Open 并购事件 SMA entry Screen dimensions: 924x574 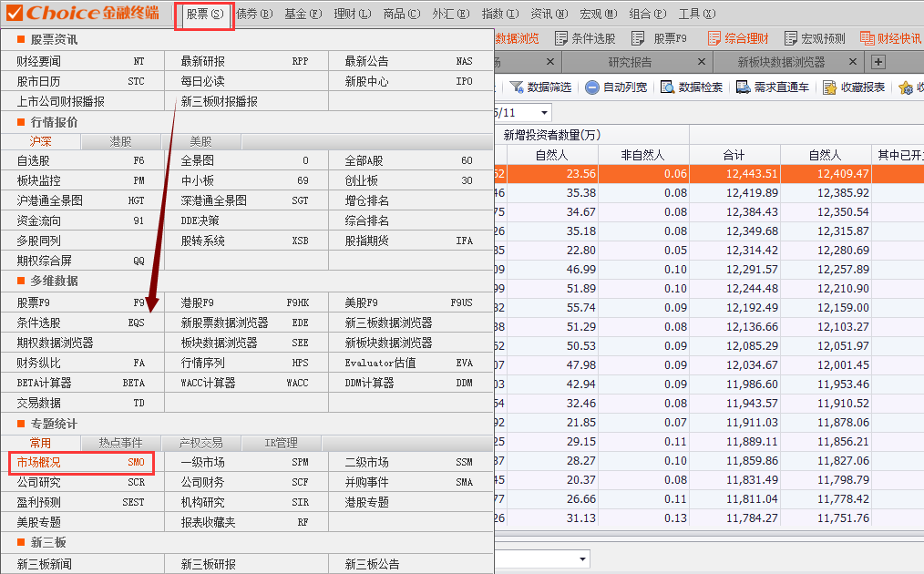[411, 482]
